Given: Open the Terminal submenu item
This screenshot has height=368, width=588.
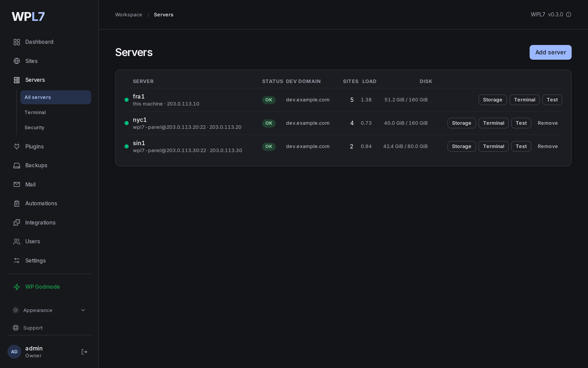Looking at the screenshot, I should coord(35,112).
